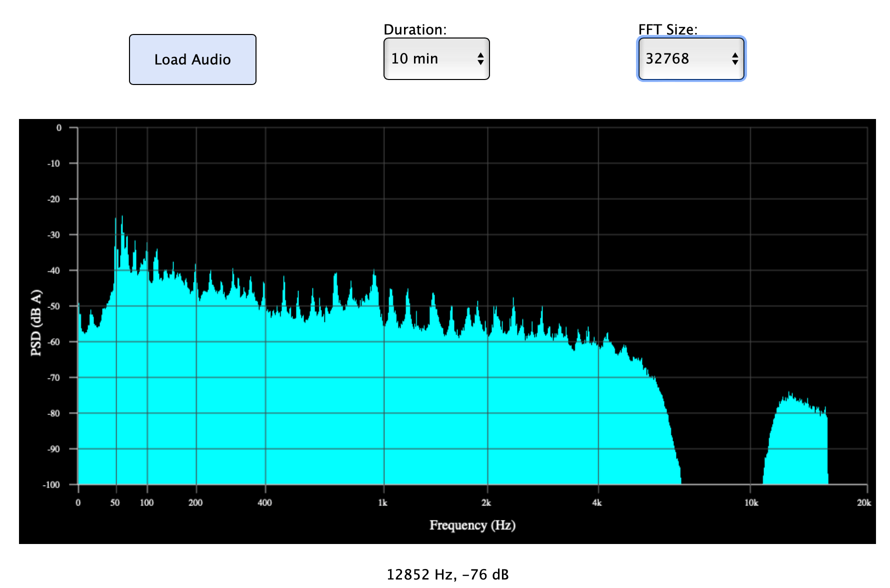Click the Load Audio button

coord(192,59)
